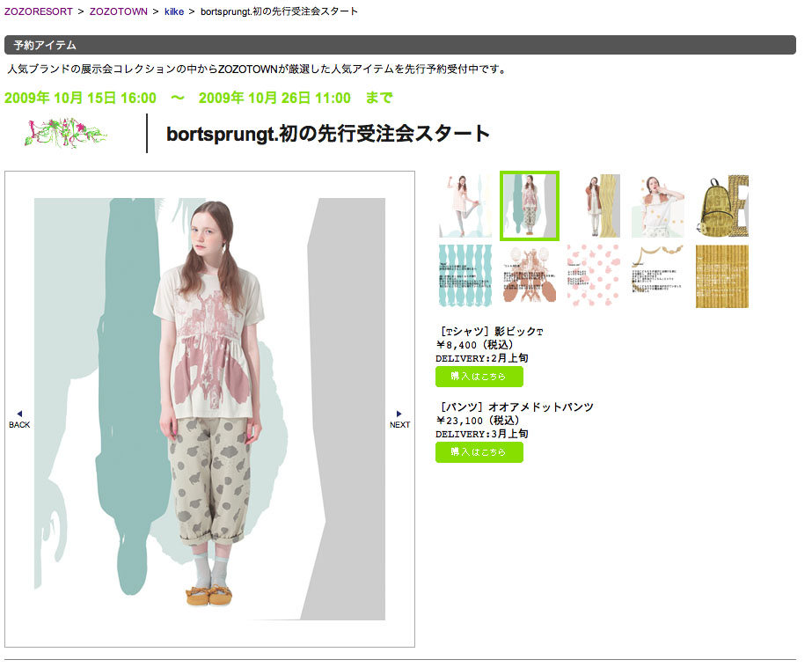Click the description sentence beginning 人気ブランドの展示会
Image resolution: width=812 pixels, height=667 pixels.
[257, 69]
